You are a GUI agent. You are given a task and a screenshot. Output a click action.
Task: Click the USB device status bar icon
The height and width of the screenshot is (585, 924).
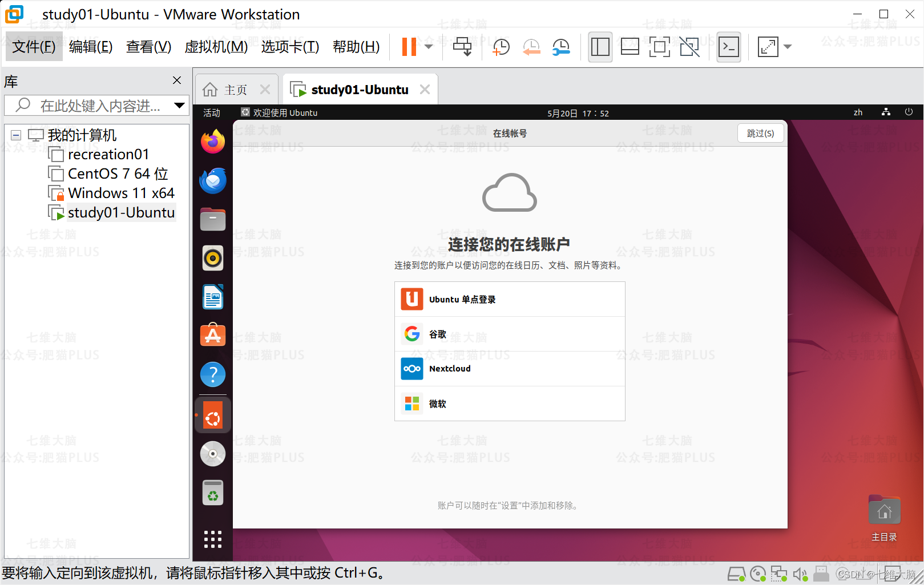tap(821, 574)
